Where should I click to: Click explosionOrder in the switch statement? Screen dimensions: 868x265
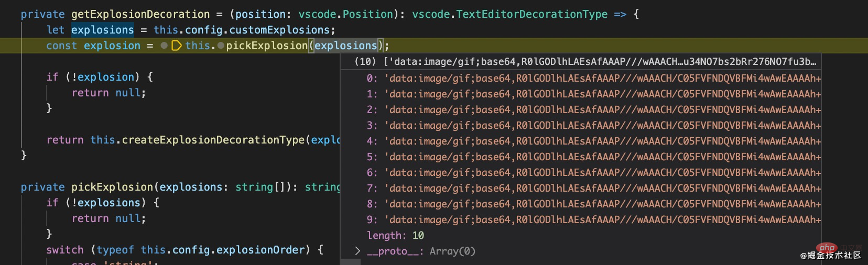point(260,250)
